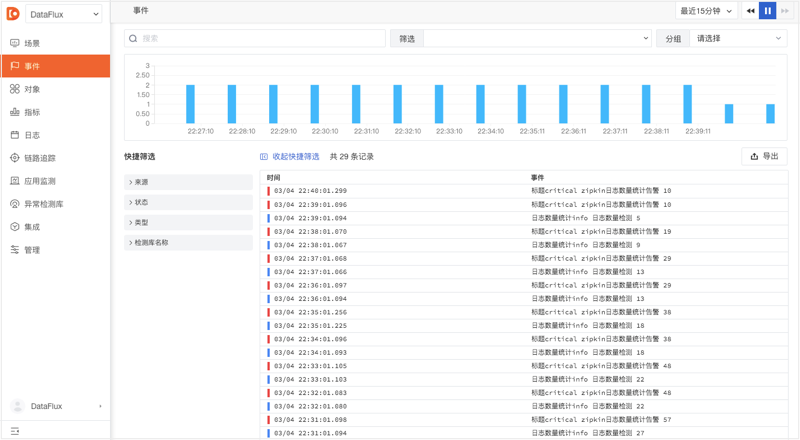Click the 链路追踪 target icon

pyautogui.click(x=15, y=158)
